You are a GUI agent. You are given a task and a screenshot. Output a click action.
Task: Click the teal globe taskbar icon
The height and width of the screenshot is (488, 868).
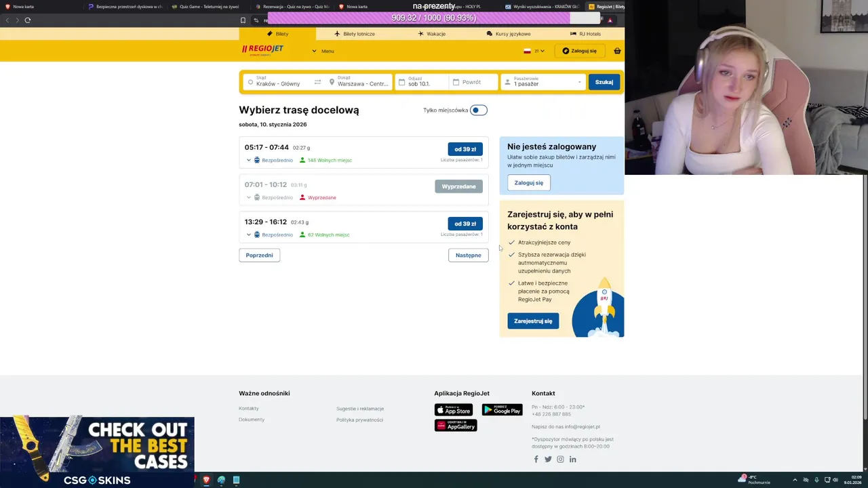tap(221, 480)
